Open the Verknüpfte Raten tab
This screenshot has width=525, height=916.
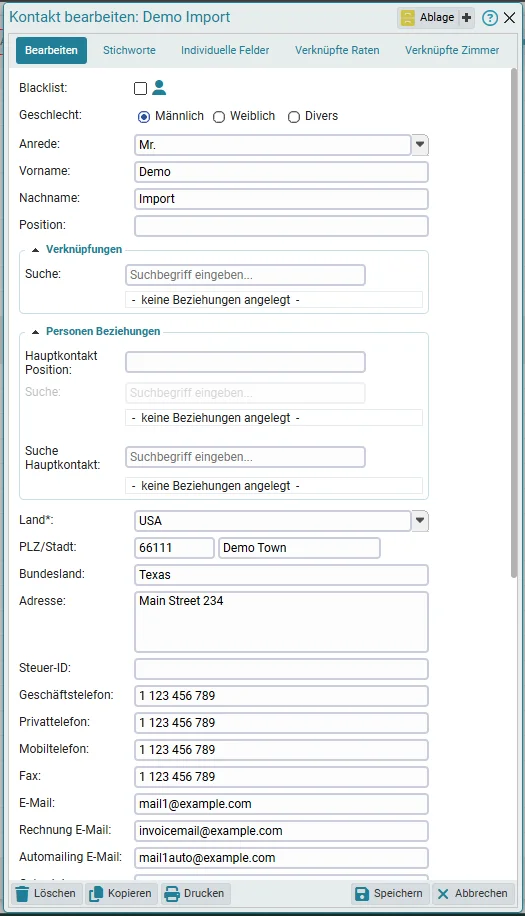337,50
